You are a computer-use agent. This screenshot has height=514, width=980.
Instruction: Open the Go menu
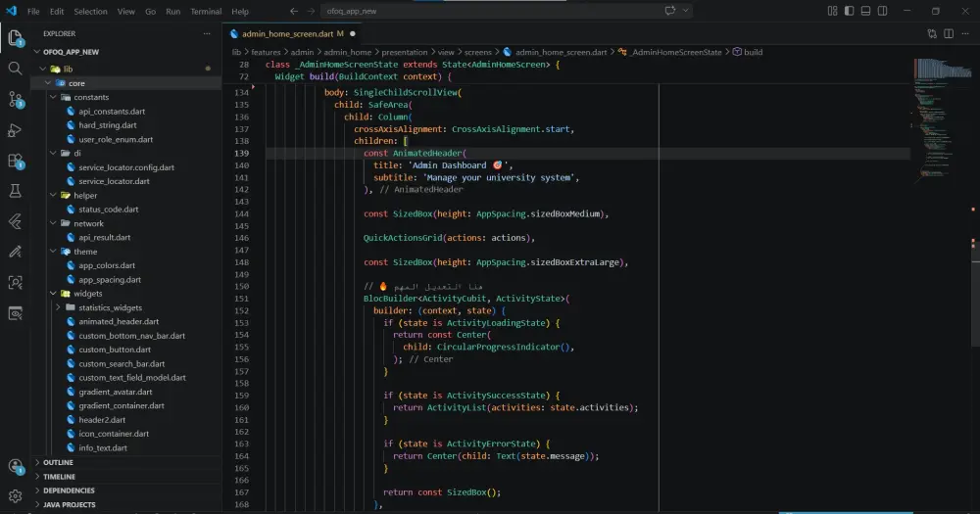pyautogui.click(x=150, y=11)
